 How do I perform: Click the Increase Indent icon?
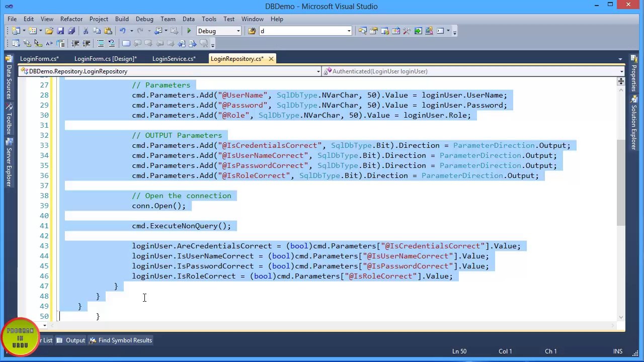click(86, 43)
